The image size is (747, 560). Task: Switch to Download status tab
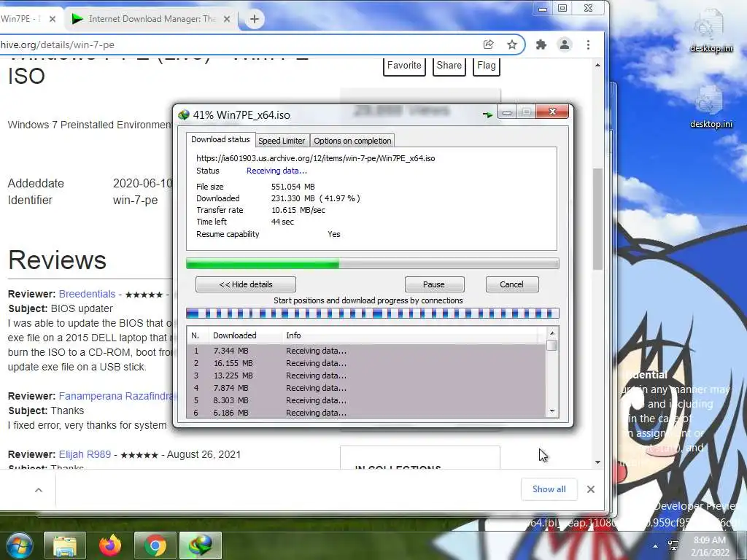[220, 139]
